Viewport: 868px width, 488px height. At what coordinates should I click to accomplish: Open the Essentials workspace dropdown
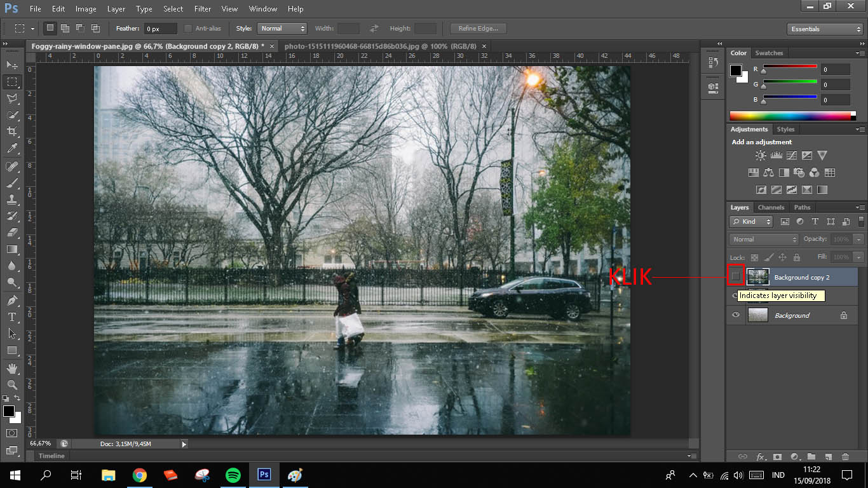click(x=824, y=29)
